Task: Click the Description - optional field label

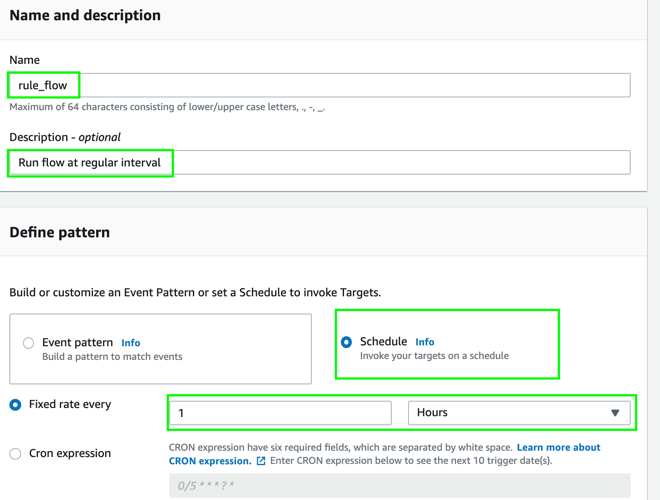Action: 65,137
